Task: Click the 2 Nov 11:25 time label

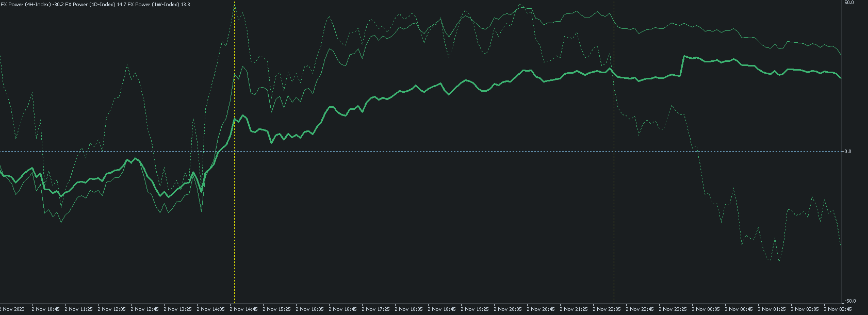Action: click(x=78, y=309)
